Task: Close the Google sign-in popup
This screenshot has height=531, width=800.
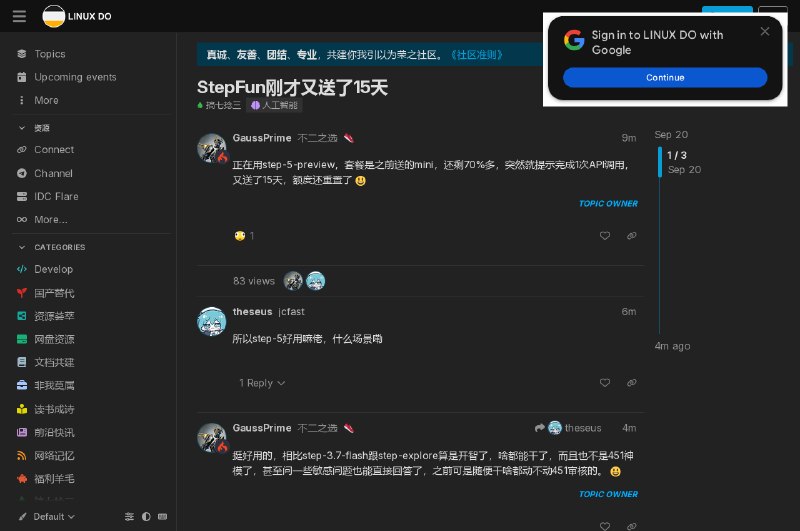Action: point(764,32)
